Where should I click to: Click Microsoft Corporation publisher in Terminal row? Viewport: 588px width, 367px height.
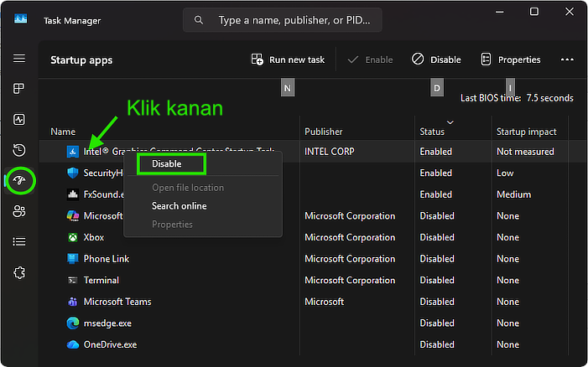tap(350, 280)
